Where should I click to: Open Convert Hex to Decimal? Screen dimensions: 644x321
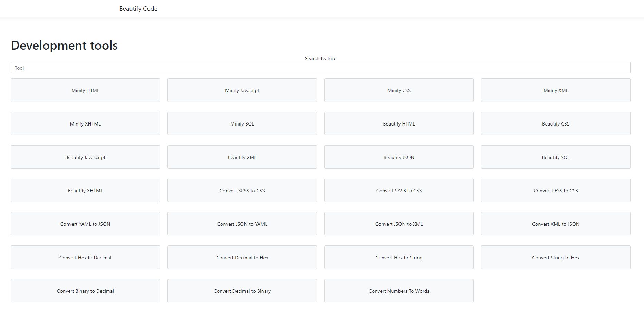(85, 257)
